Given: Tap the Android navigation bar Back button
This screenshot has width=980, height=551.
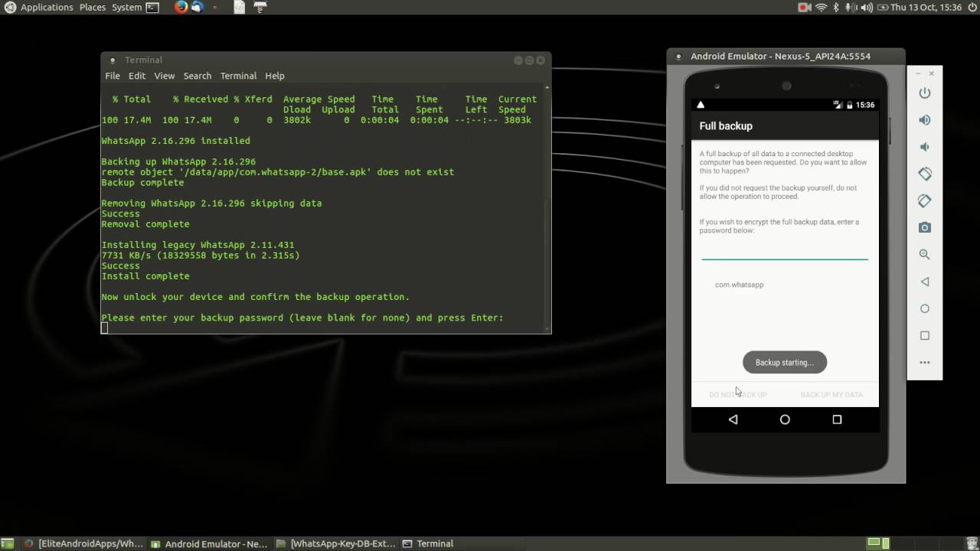Looking at the screenshot, I should [733, 419].
